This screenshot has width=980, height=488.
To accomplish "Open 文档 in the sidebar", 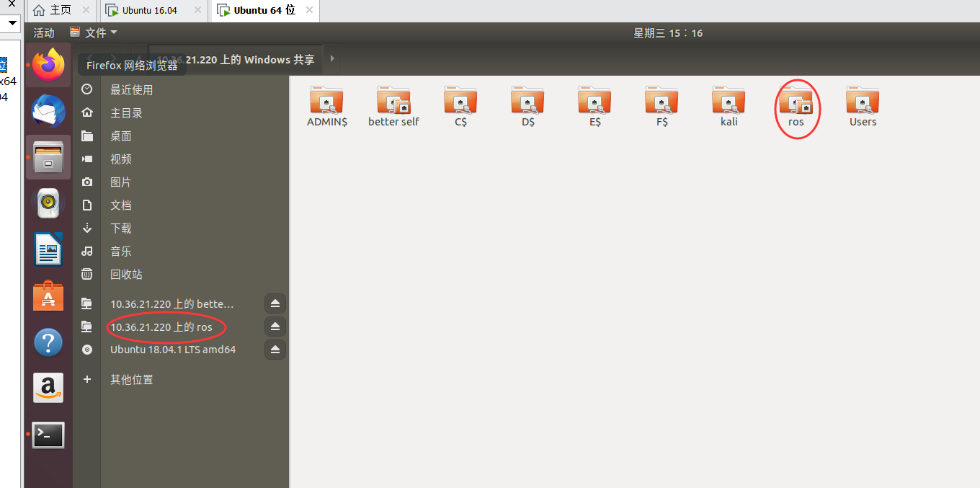I will [x=180, y=205].
